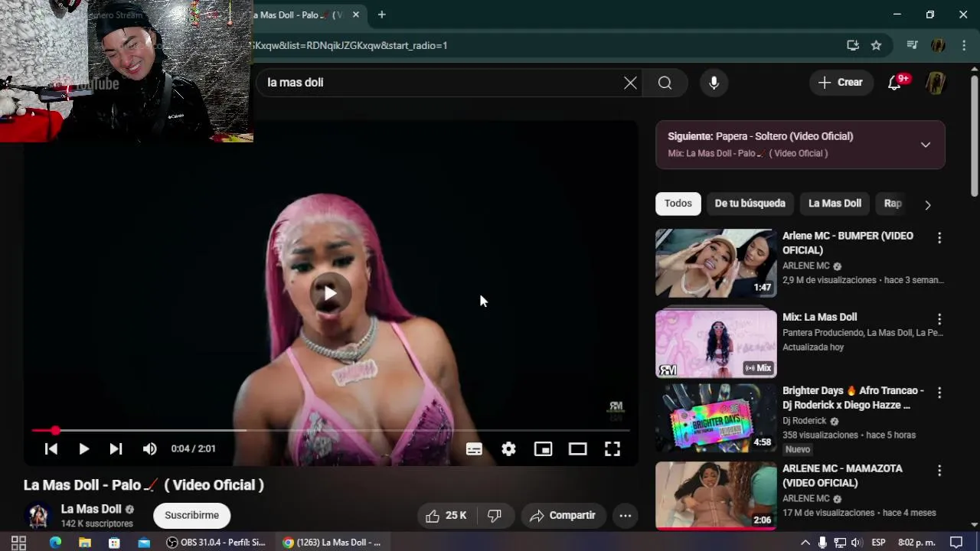Open Arlene MC BUMPER video thumbnail
980x551 pixels.
[x=716, y=263]
